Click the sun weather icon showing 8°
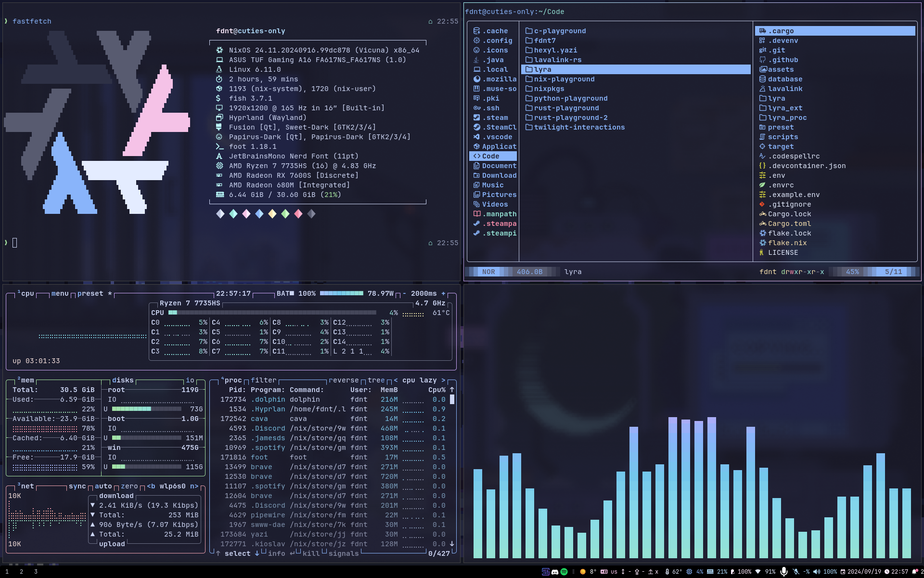The width and height of the screenshot is (924, 578). [x=583, y=572]
